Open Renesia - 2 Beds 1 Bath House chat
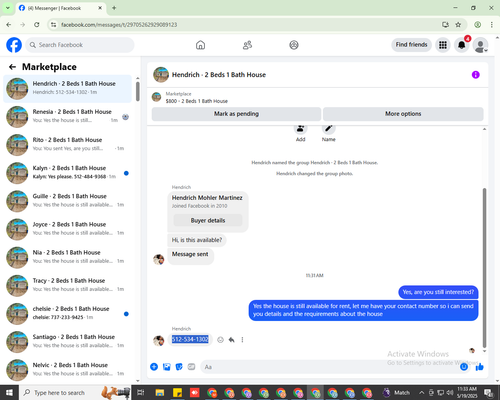 click(x=68, y=117)
